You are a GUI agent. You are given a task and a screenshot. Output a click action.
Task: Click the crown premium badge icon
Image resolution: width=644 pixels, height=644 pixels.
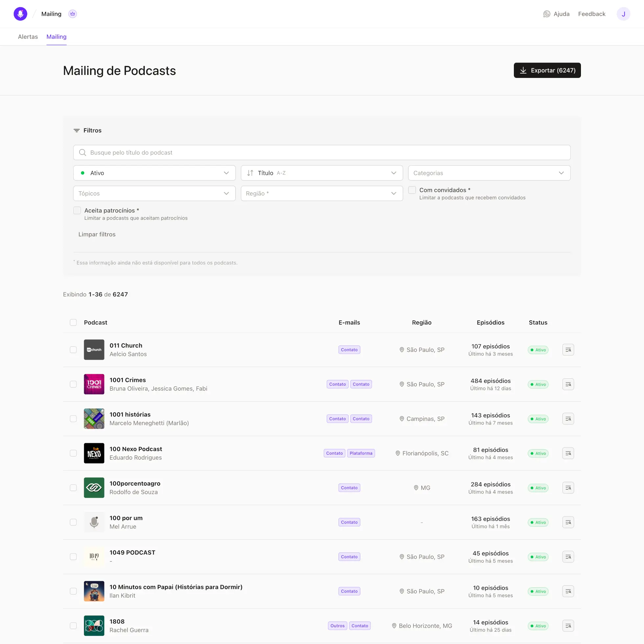click(73, 14)
